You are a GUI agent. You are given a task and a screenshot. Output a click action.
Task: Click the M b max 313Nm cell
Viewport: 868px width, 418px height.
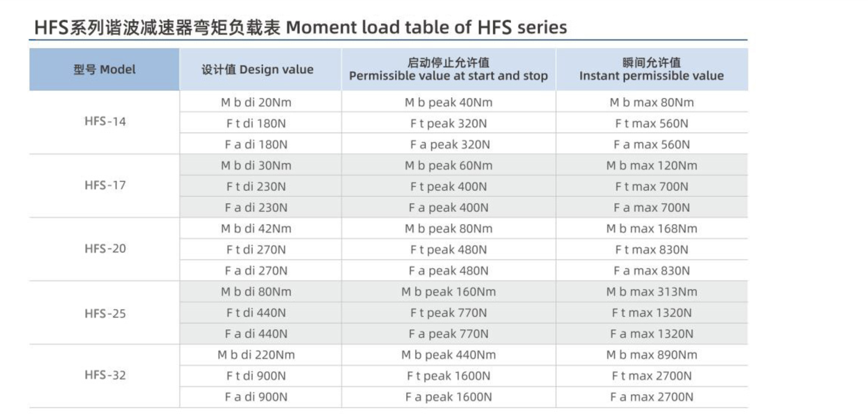coord(651,291)
